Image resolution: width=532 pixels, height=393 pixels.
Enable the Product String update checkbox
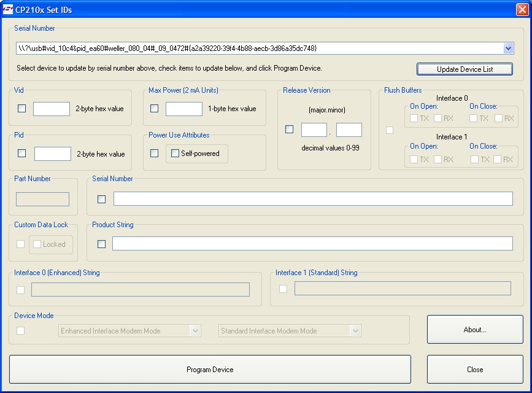coord(101,244)
